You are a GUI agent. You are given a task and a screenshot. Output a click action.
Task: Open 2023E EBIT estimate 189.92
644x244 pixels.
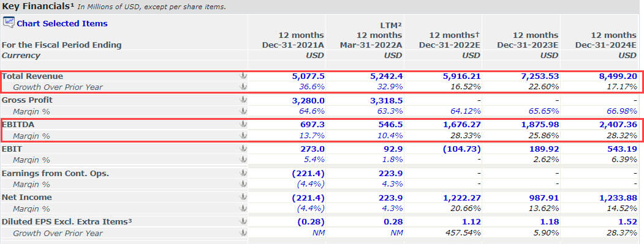tap(544, 149)
